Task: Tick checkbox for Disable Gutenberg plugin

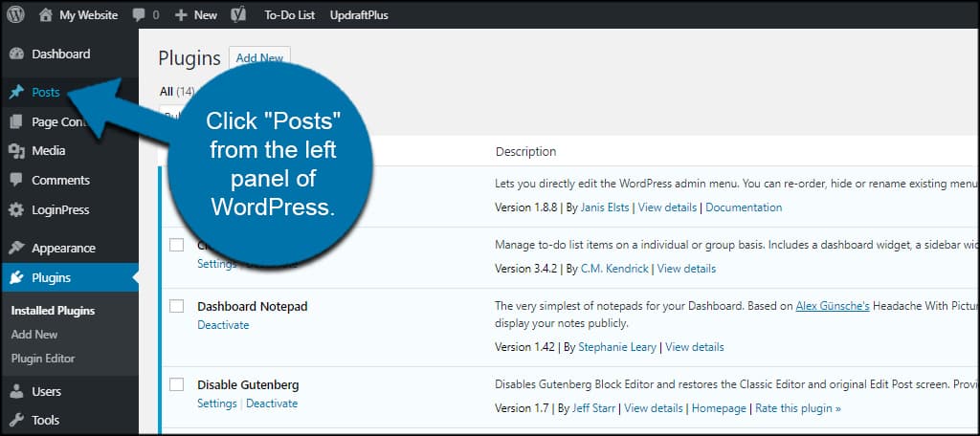Action: [177, 384]
